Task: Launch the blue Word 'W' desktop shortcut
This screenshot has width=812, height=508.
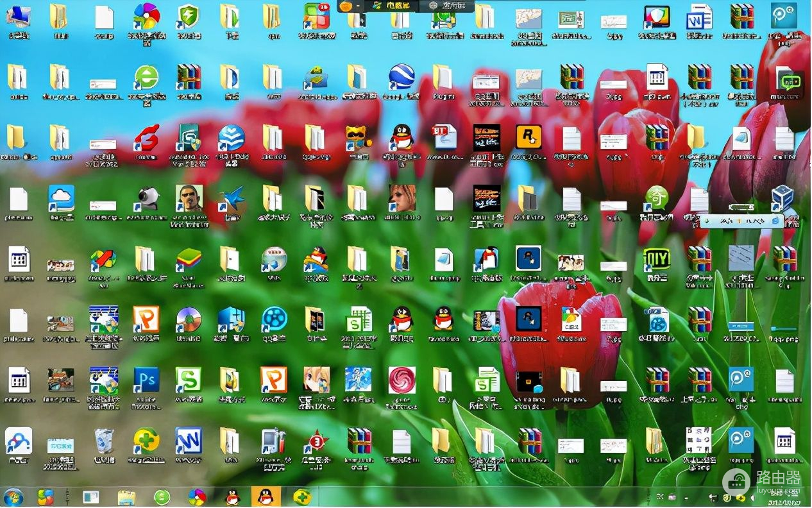Action: tap(189, 441)
